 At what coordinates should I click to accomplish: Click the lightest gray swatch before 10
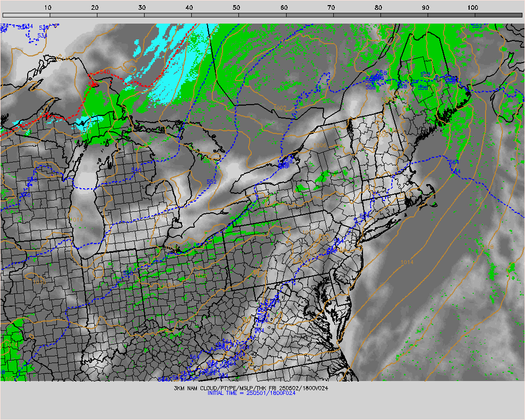26,15
